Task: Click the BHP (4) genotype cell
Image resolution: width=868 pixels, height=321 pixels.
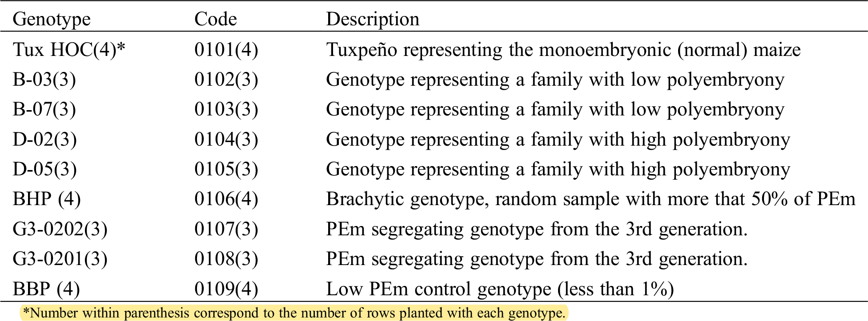Action: (x=47, y=199)
